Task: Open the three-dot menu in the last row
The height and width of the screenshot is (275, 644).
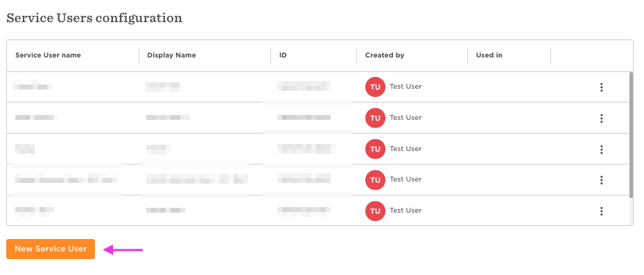Action: (x=601, y=211)
